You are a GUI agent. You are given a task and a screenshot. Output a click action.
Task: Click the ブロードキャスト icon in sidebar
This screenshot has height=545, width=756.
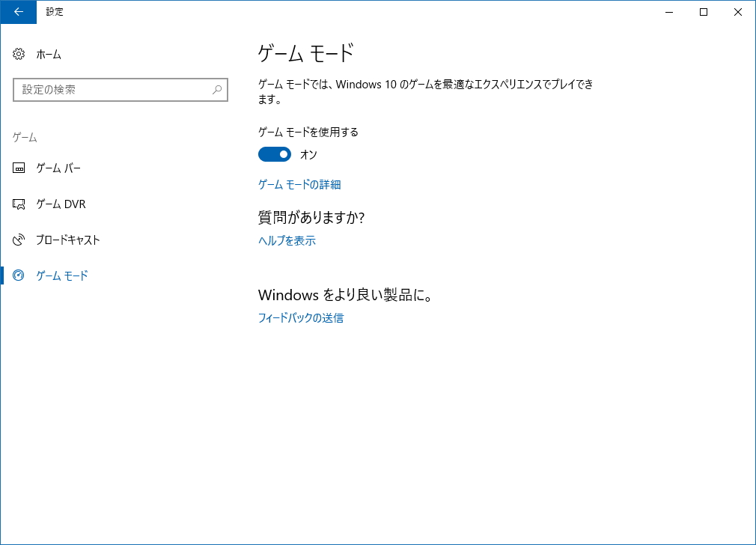(18, 240)
